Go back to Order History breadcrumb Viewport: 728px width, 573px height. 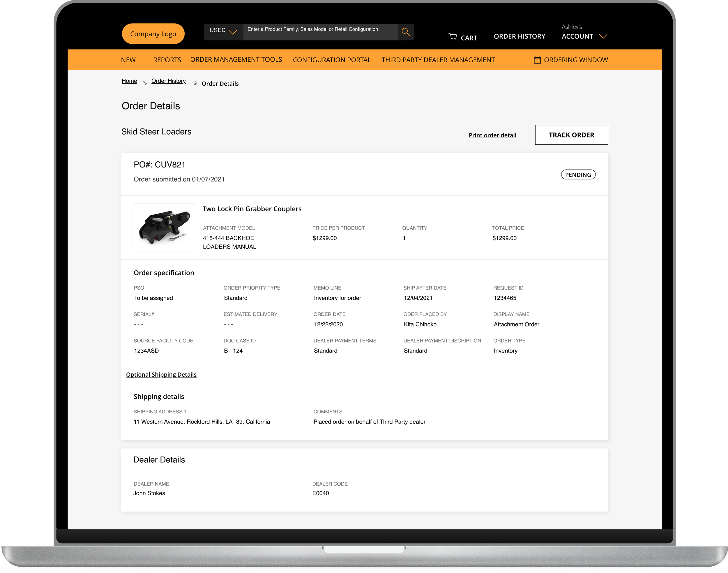coord(168,81)
